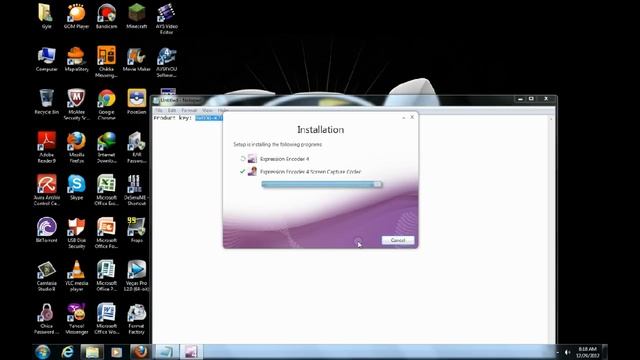This screenshot has width=640, height=360.
Task: Open Windows Explorer from taskbar
Action: (x=92, y=352)
